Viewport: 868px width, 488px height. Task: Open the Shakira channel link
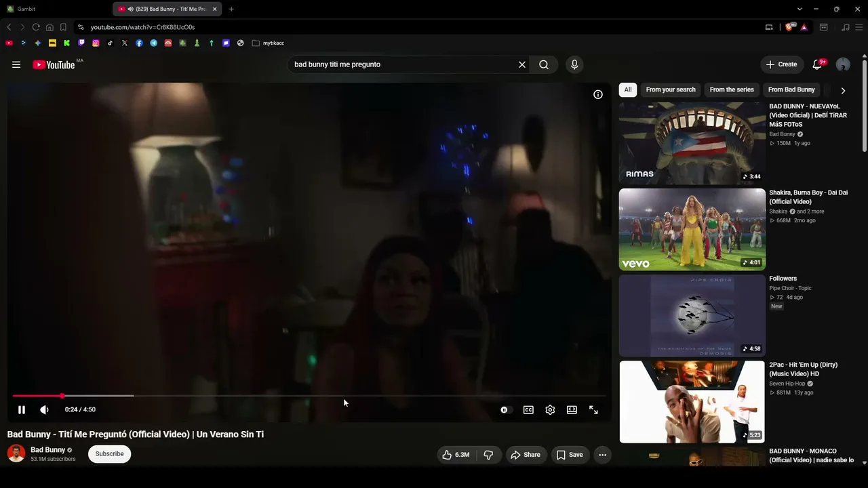[778, 211]
